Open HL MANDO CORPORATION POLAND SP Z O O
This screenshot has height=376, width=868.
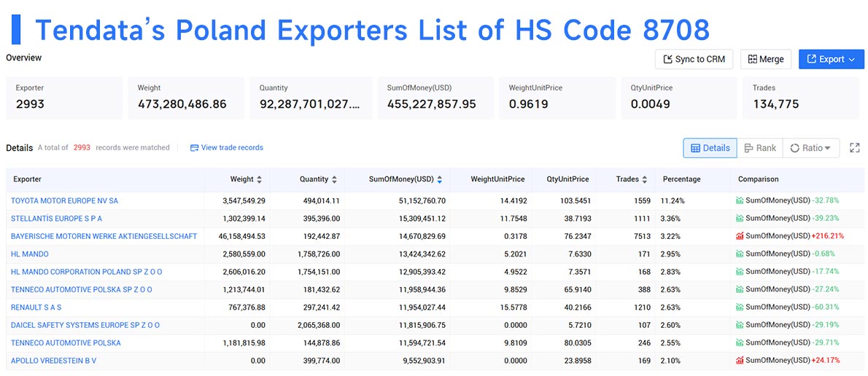pos(86,272)
